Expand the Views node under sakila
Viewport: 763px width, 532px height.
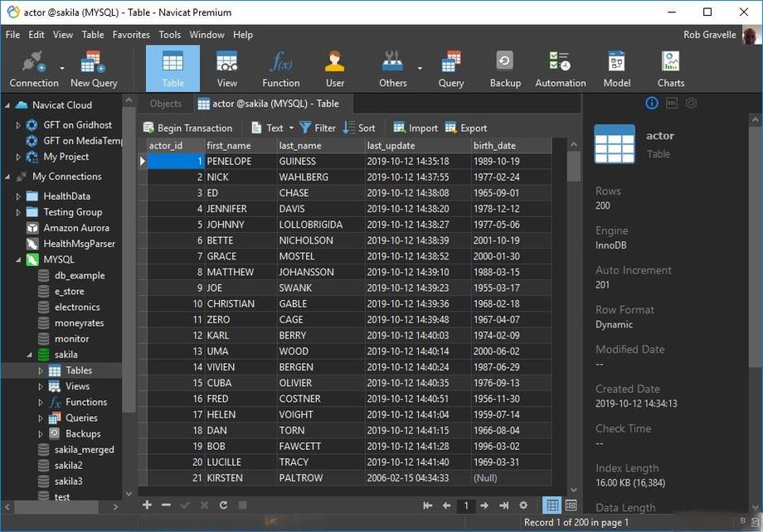click(41, 387)
